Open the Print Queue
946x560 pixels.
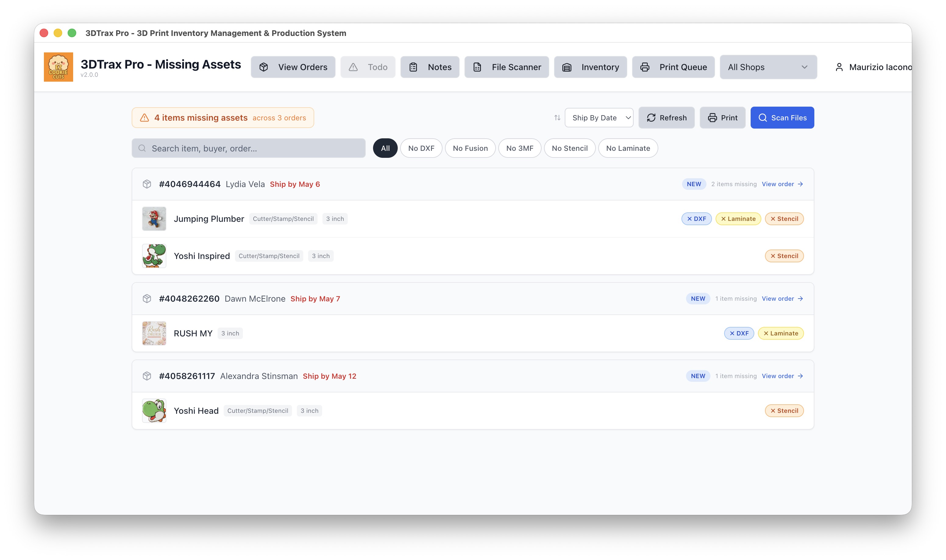point(673,67)
